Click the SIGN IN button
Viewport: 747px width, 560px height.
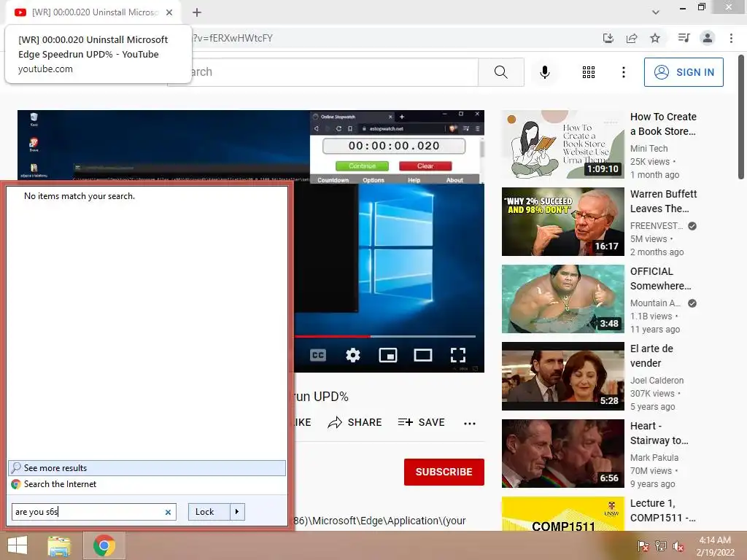pos(684,72)
